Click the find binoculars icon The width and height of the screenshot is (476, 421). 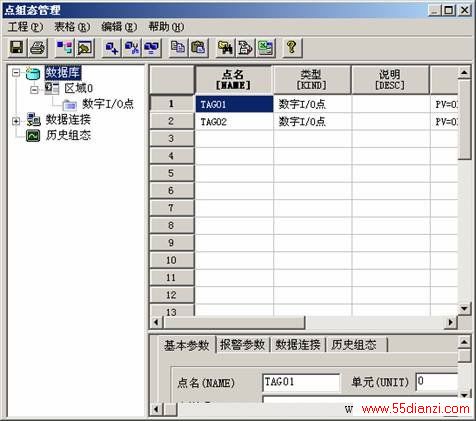(x=225, y=48)
